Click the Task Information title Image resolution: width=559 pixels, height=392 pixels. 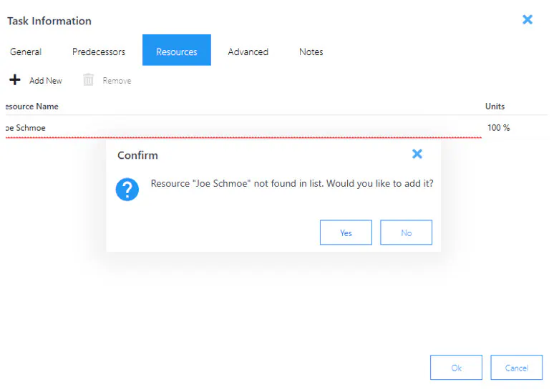pyautogui.click(x=49, y=21)
